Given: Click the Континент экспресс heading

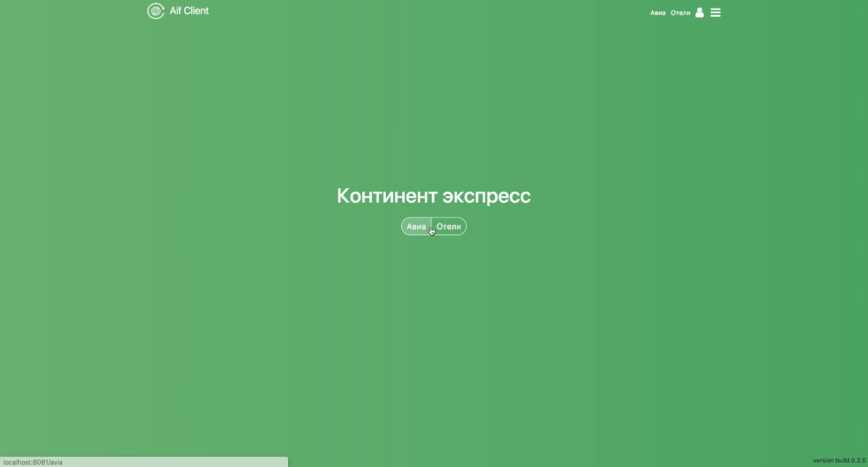Looking at the screenshot, I should coord(434,196).
